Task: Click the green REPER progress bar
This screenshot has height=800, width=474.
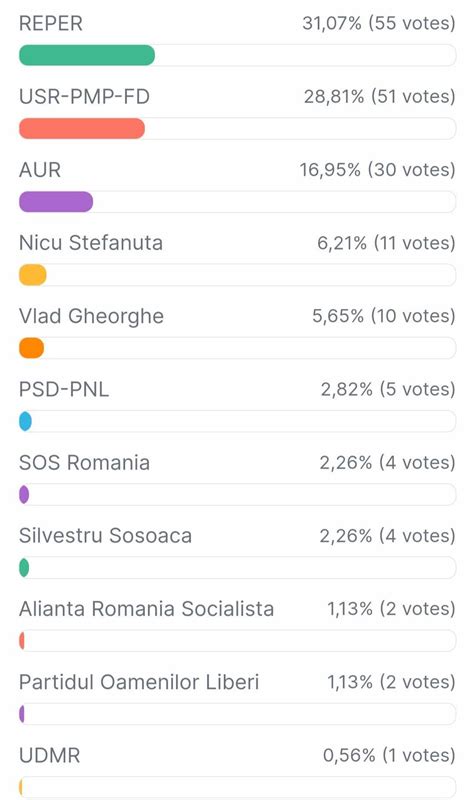Action: click(87, 55)
